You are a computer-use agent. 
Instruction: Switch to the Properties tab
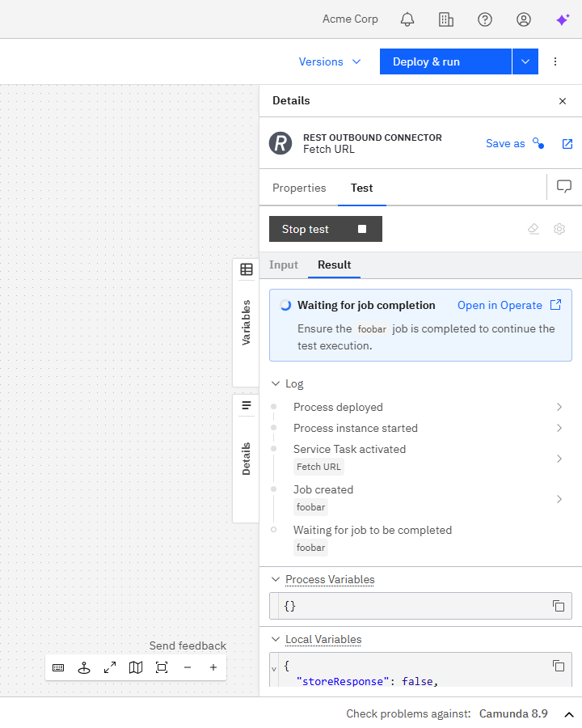click(299, 188)
